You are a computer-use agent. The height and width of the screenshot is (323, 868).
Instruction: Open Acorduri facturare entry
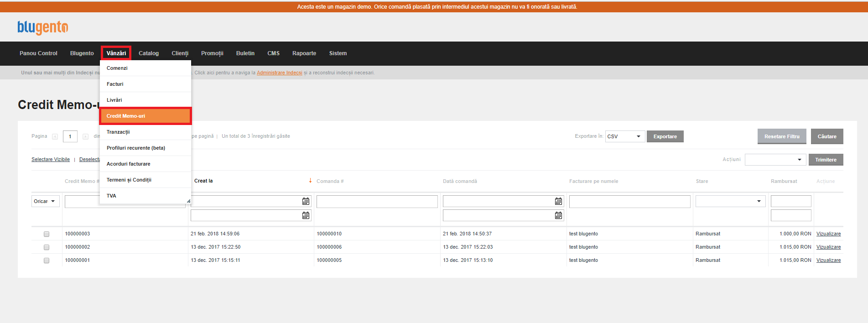[146, 164]
